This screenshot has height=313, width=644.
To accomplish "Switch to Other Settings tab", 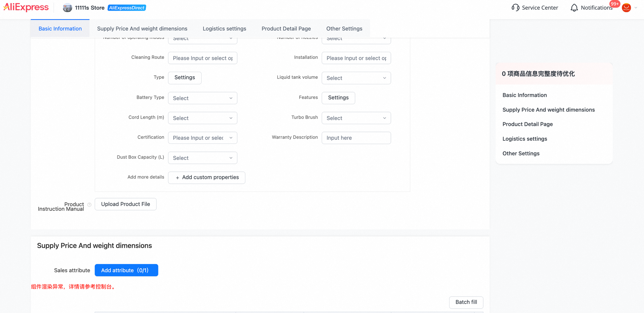I will pyautogui.click(x=344, y=29).
